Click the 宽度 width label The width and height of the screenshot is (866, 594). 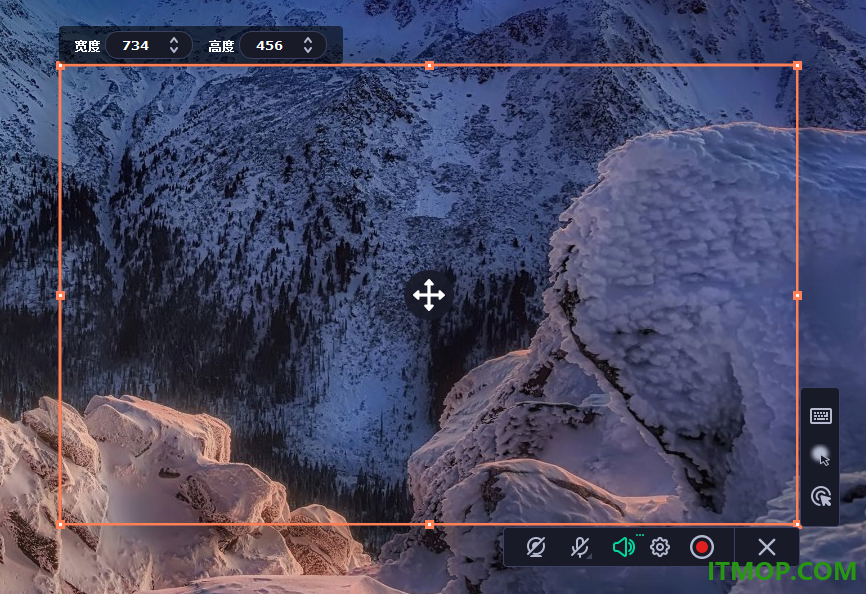pos(87,46)
